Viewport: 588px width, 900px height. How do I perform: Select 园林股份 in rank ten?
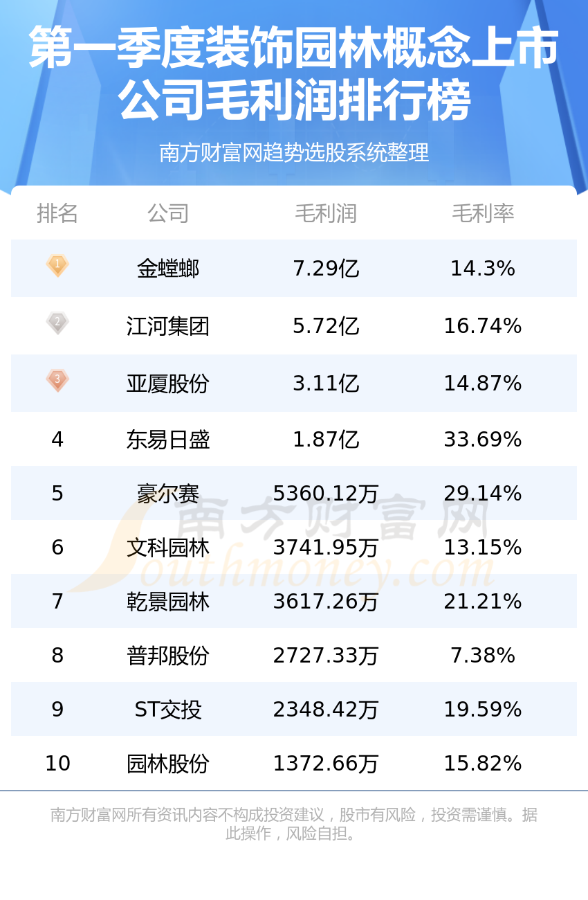(168, 764)
